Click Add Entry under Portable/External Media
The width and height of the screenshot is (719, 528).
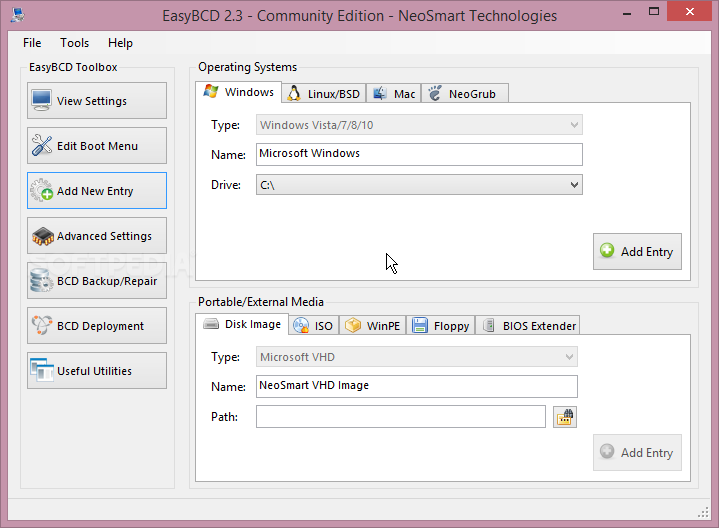(637, 452)
